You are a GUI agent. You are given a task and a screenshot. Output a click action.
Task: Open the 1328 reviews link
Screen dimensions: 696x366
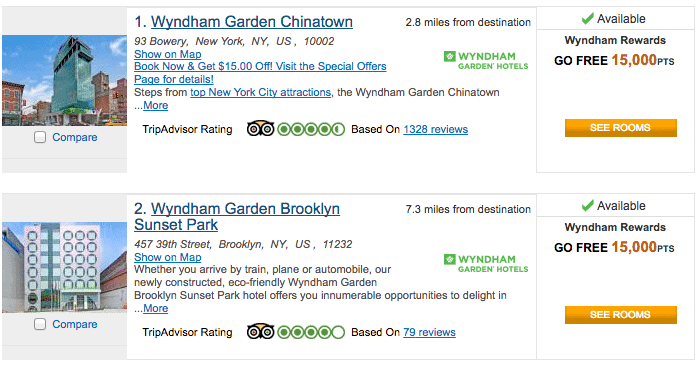[x=435, y=129]
